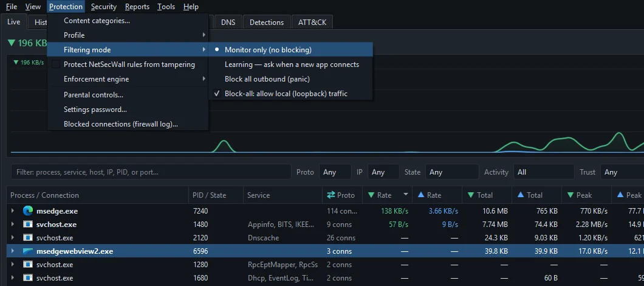Sort by PID / State column
The image size is (644, 286).
pos(216,195)
